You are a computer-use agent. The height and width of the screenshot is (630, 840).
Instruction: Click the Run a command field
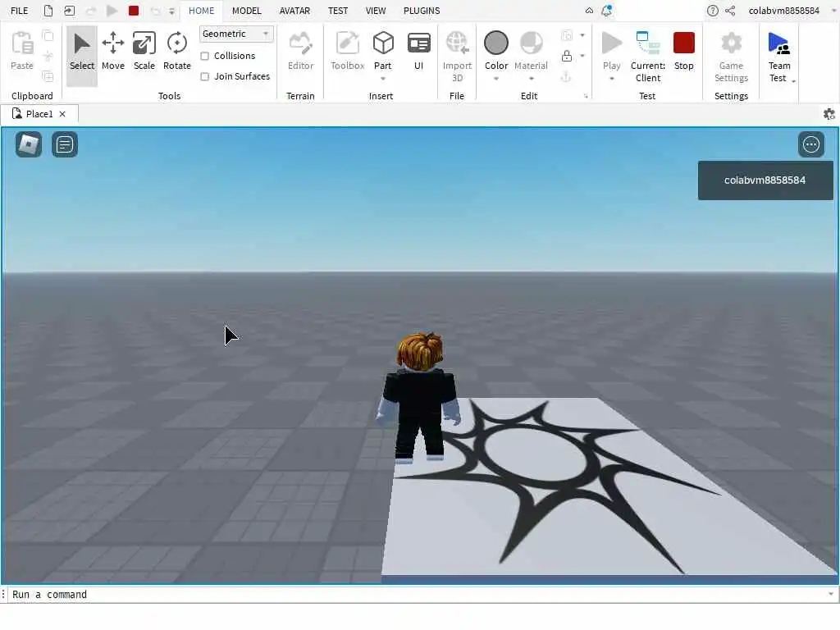[418, 595]
